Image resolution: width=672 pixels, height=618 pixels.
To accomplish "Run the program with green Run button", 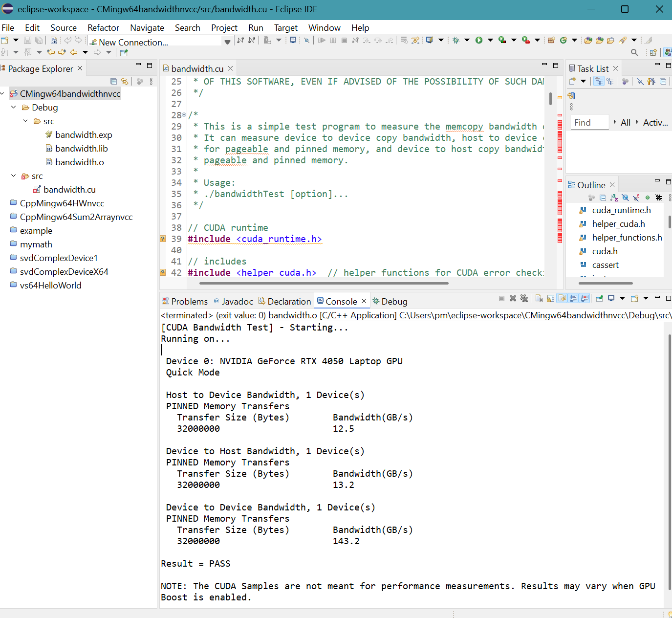I will (x=479, y=40).
